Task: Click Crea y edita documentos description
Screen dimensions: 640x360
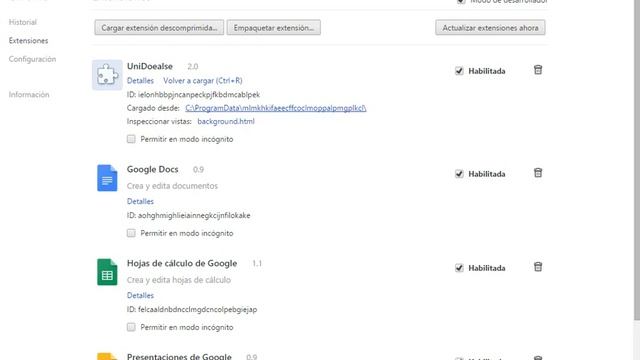Action: click(x=172, y=186)
